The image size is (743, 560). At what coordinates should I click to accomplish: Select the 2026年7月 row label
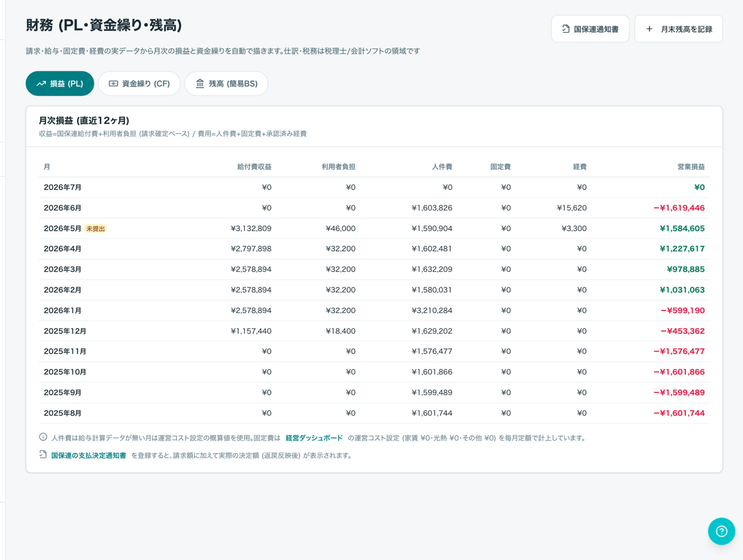(63, 188)
